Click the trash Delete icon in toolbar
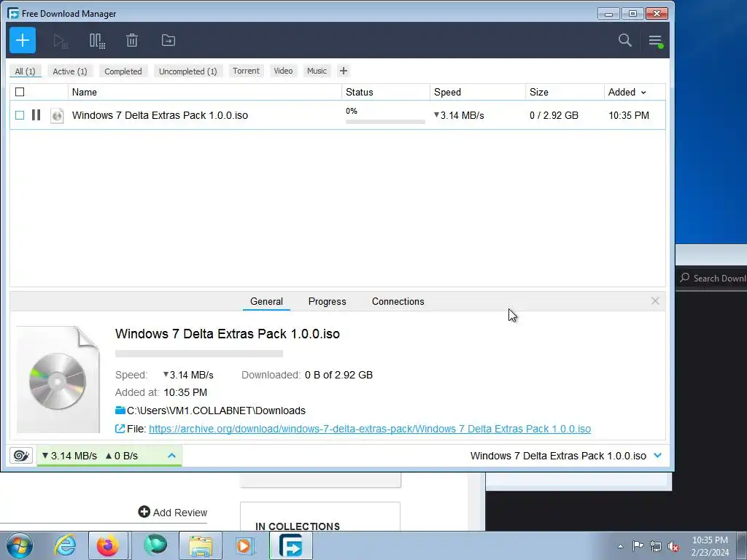Image resolution: width=747 pixels, height=560 pixels. point(132,41)
